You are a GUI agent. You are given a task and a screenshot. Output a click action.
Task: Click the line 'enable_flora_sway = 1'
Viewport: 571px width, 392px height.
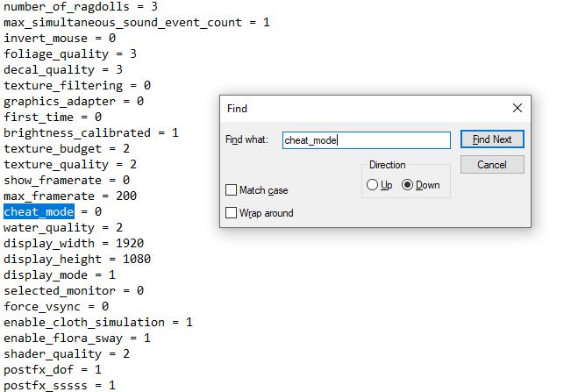(x=77, y=339)
